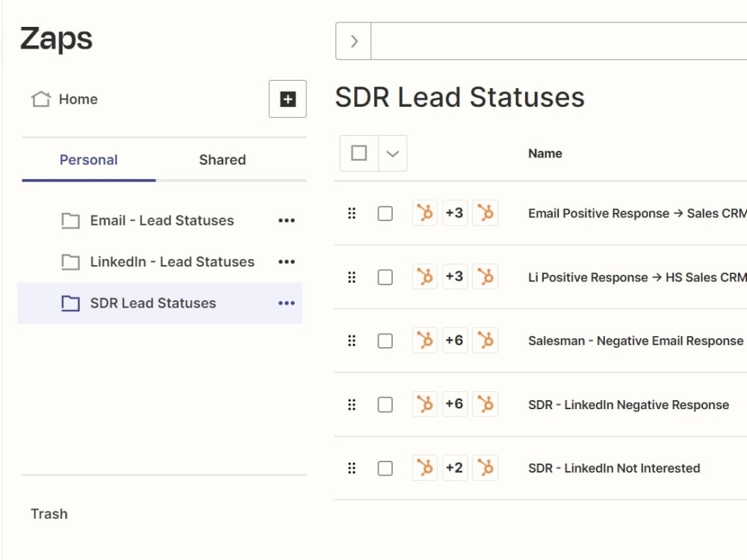Click the +3 apps badge on Li Positive Response Zap

455,276
